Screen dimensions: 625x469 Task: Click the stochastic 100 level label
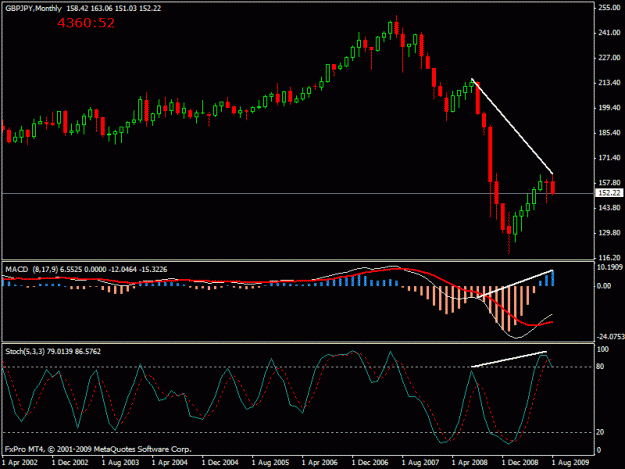pos(603,349)
